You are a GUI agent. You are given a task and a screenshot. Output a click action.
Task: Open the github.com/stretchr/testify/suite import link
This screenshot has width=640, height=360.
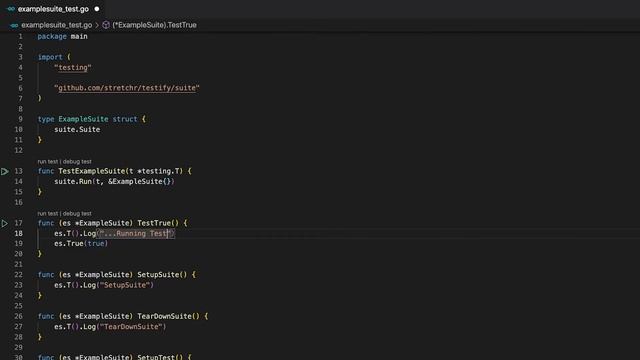tap(127, 88)
